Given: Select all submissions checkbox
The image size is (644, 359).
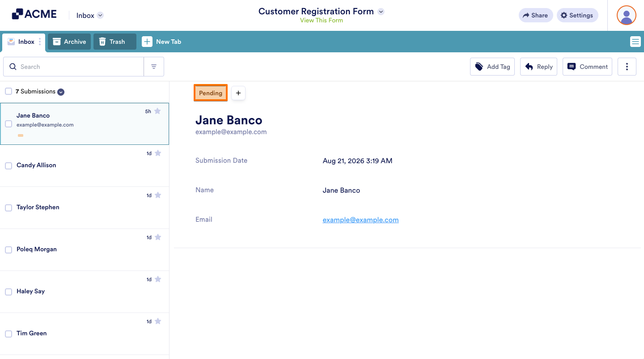Looking at the screenshot, I should (8, 91).
